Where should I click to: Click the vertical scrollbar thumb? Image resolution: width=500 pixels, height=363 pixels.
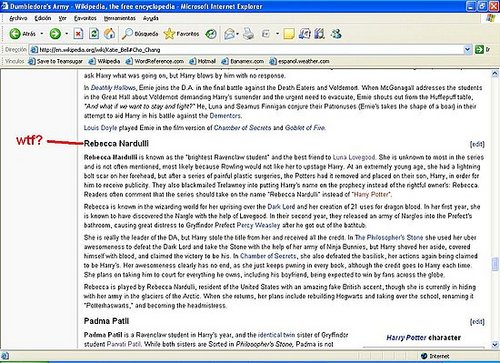pos(495,264)
